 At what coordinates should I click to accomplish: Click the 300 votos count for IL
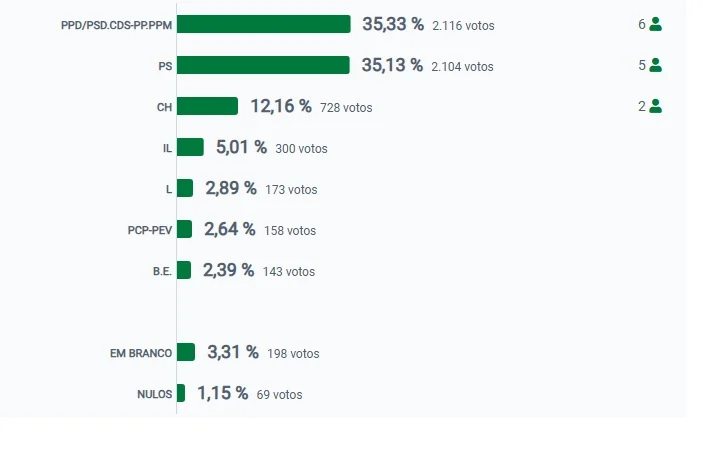coord(301,149)
